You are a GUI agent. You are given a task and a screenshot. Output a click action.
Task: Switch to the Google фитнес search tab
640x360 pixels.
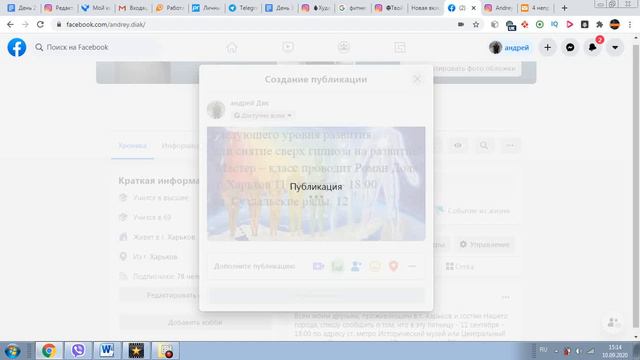(353, 8)
